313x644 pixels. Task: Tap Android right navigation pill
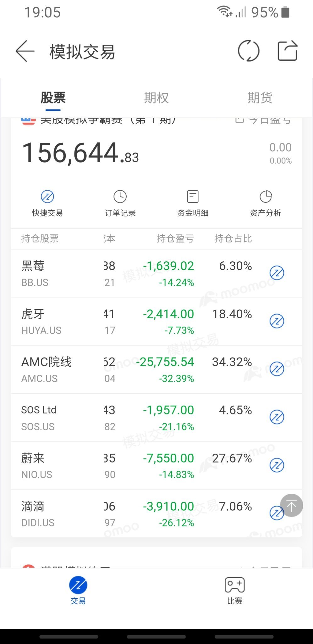pos(244,636)
